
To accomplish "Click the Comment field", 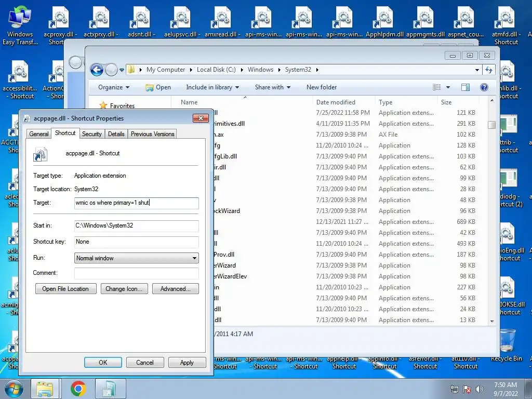I will click(x=137, y=273).
